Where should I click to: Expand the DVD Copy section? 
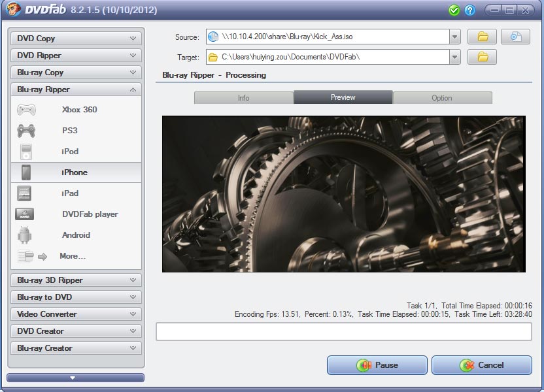(76, 39)
